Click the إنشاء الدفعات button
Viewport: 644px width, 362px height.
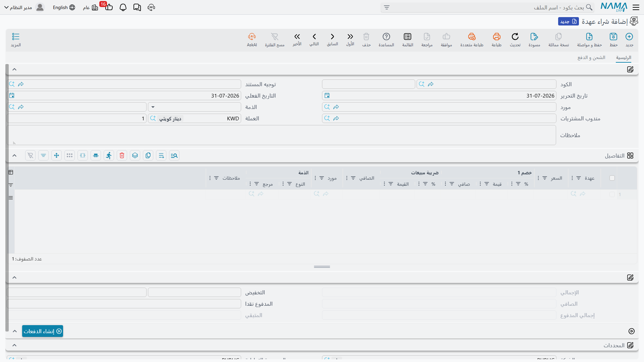coord(43,331)
